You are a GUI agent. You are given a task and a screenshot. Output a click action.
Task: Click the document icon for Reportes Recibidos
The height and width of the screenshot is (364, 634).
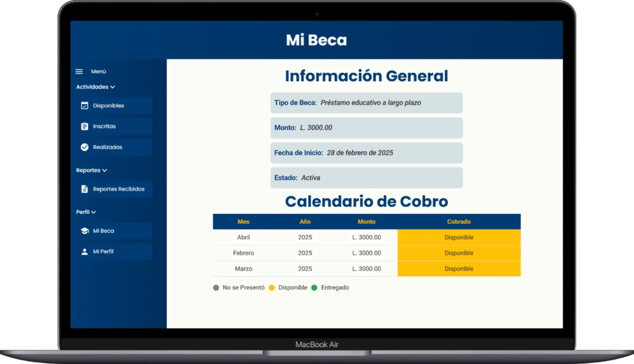[85, 189]
